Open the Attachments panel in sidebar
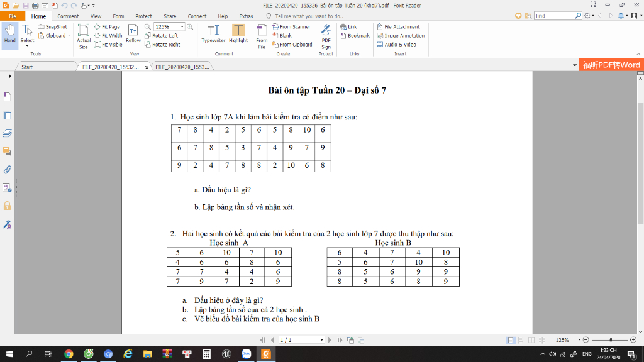 [8, 170]
